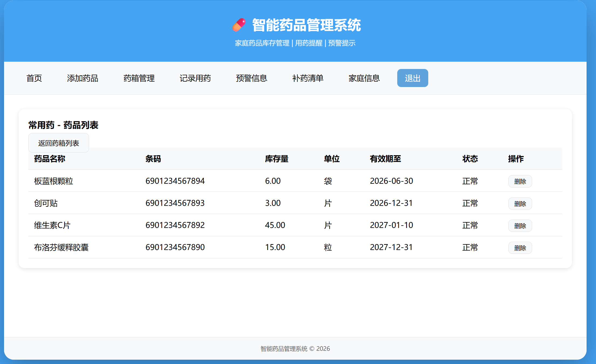Screen dimensions: 596x364
Task: Click expiry date 2027-01-10
Action: click(392, 225)
